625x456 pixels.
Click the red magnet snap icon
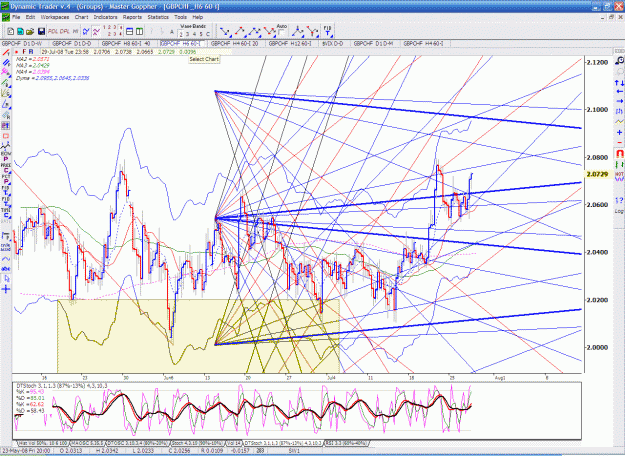click(x=619, y=153)
